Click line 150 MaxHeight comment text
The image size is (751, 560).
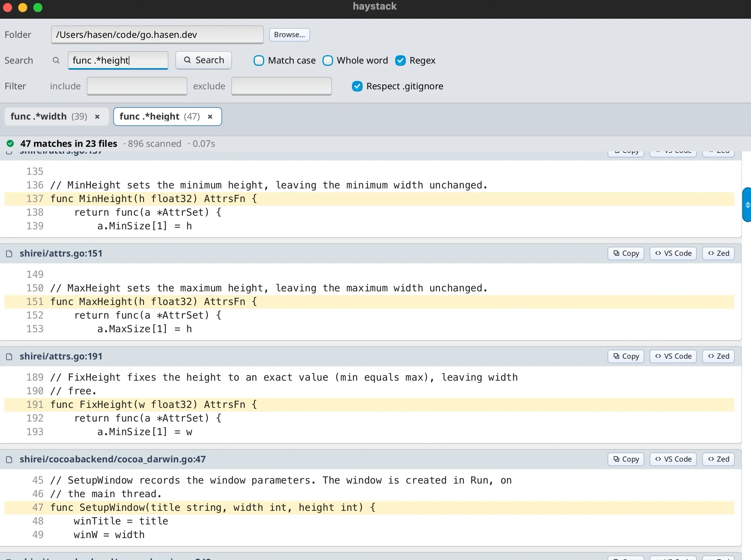point(269,288)
